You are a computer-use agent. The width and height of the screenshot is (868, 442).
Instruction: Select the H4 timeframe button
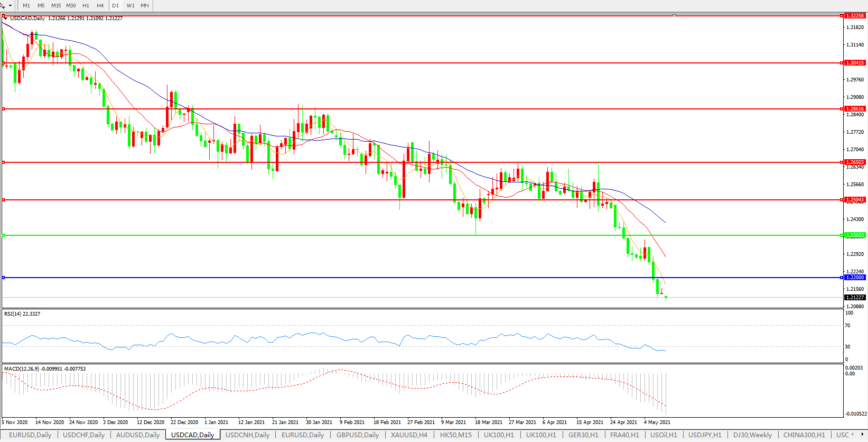point(100,6)
